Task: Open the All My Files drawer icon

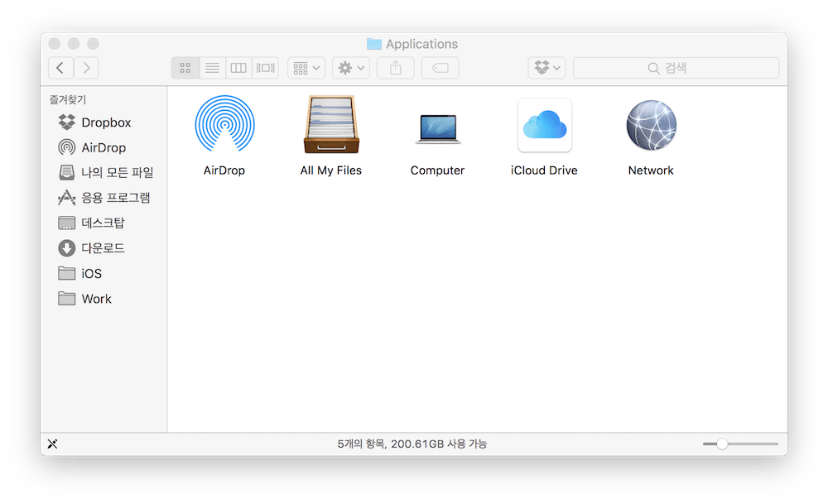Action: (x=331, y=125)
